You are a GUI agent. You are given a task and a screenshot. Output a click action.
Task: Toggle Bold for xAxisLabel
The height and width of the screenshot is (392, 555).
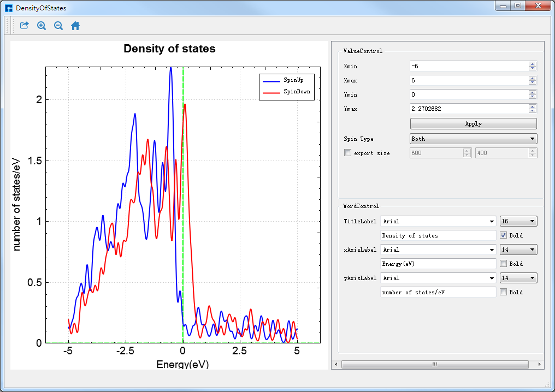pyautogui.click(x=504, y=264)
